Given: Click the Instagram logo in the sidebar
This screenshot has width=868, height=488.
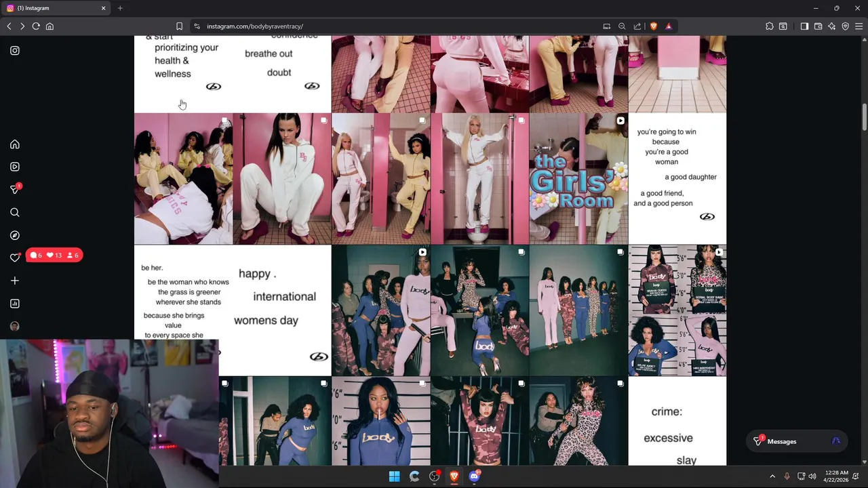Looking at the screenshot, I should click(15, 50).
